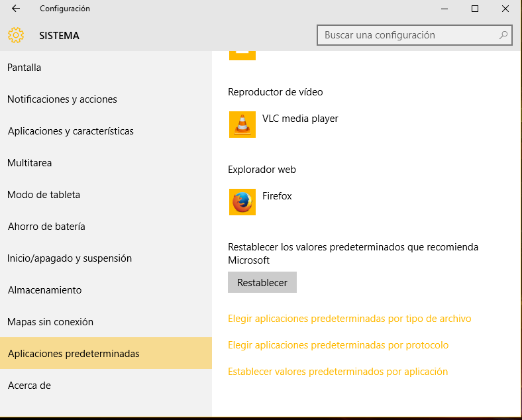Screen dimensions: 522x420
Task: Open Ahorro de batería settings
Action: point(106,227)
